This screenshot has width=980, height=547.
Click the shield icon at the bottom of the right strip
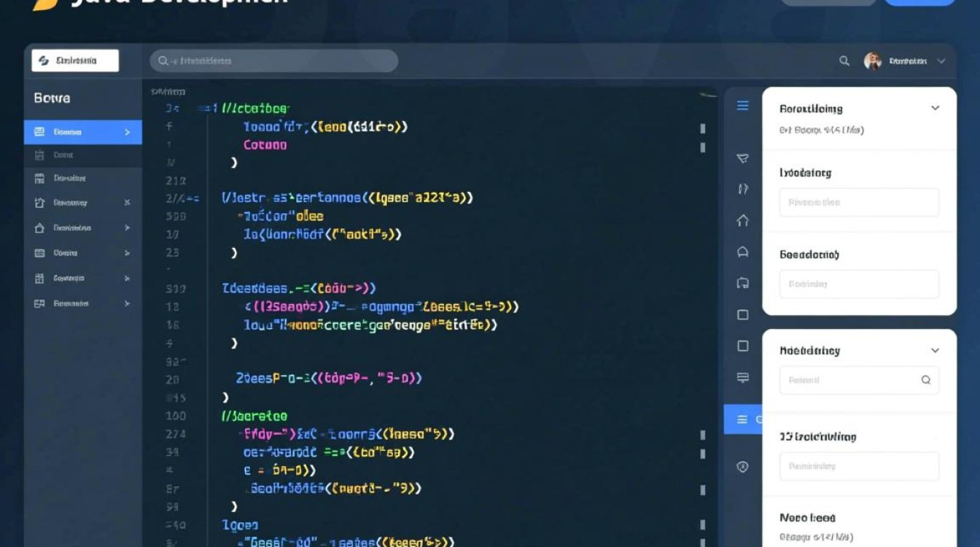tap(742, 467)
